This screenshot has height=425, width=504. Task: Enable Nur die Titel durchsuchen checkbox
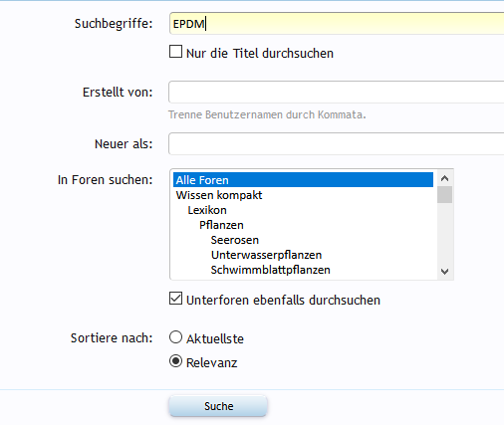[x=175, y=52]
